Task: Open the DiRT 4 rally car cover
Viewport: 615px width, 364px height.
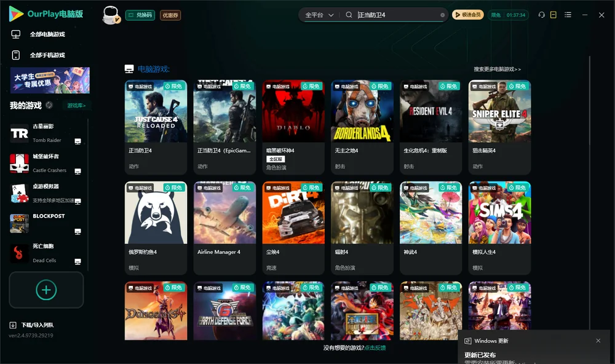Action: (x=293, y=213)
